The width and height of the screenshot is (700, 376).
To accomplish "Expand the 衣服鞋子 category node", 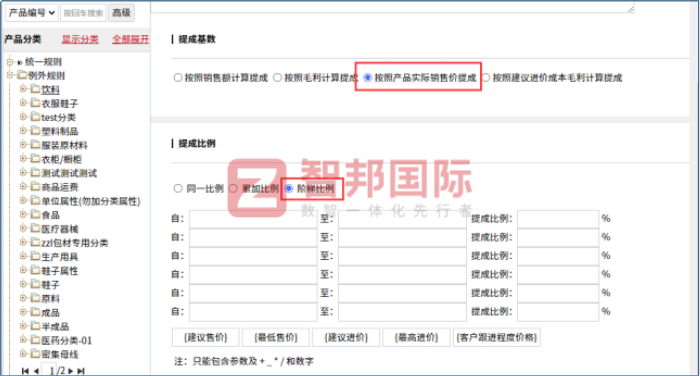I will point(23,103).
